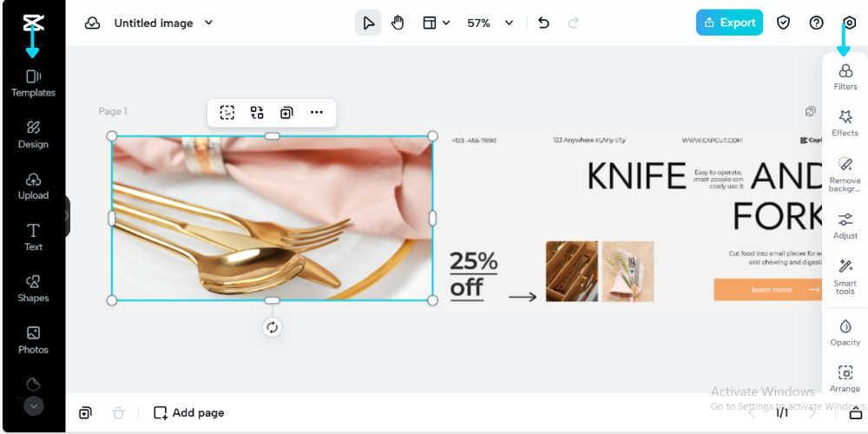
Task: Open the settings hexagon icon
Action: click(x=849, y=23)
